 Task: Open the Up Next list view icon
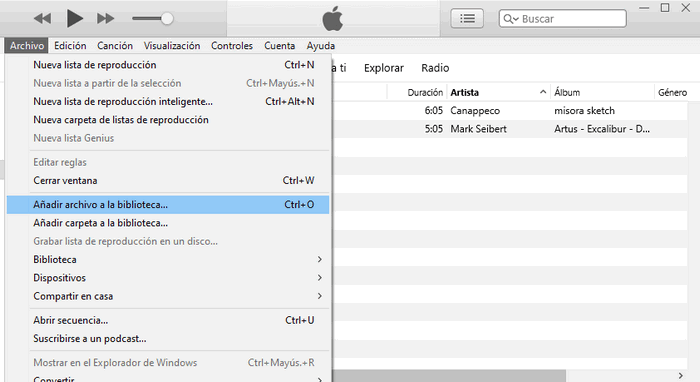click(467, 19)
